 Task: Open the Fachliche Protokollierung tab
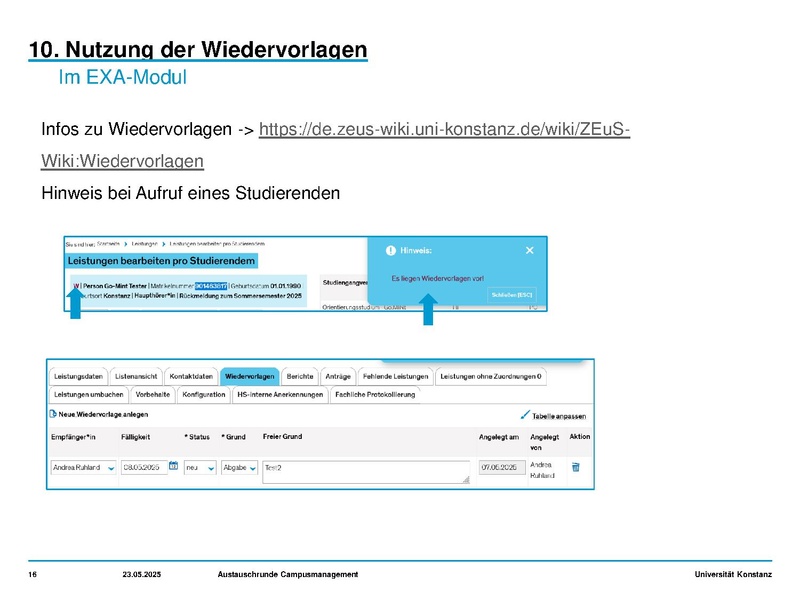pyautogui.click(x=375, y=395)
